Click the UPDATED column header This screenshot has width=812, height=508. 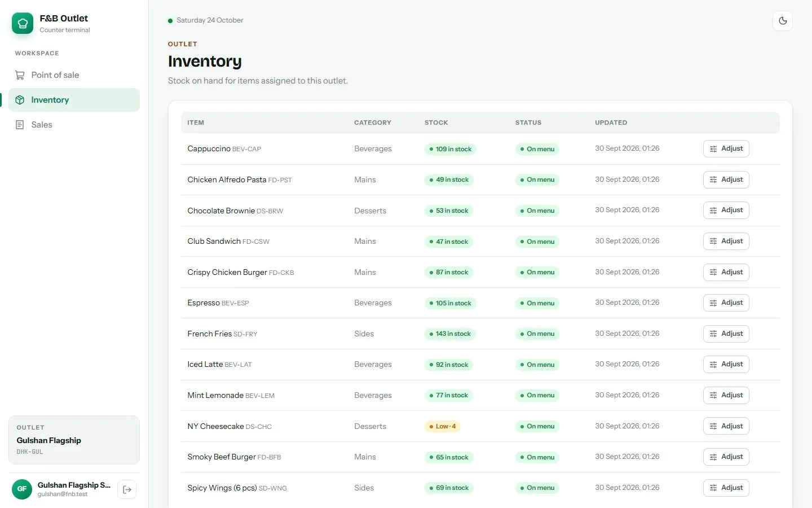[611, 122]
